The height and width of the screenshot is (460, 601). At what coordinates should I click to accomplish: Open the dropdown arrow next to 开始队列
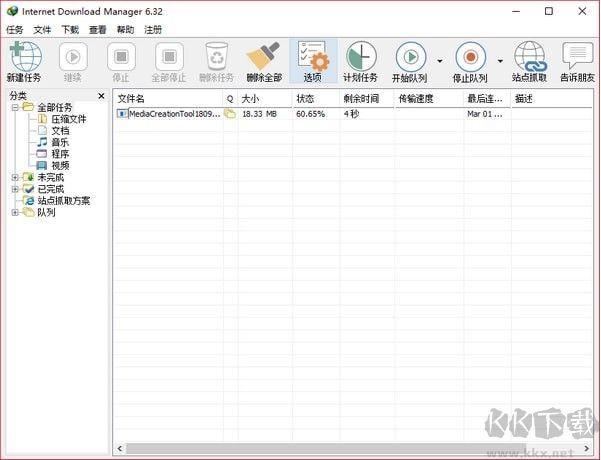(440, 61)
